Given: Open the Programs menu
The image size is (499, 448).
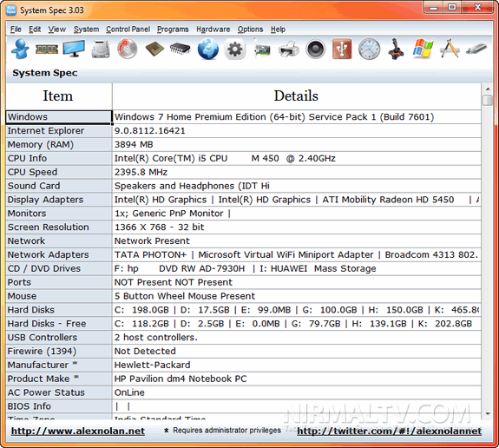Looking at the screenshot, I should coord(173,30).
